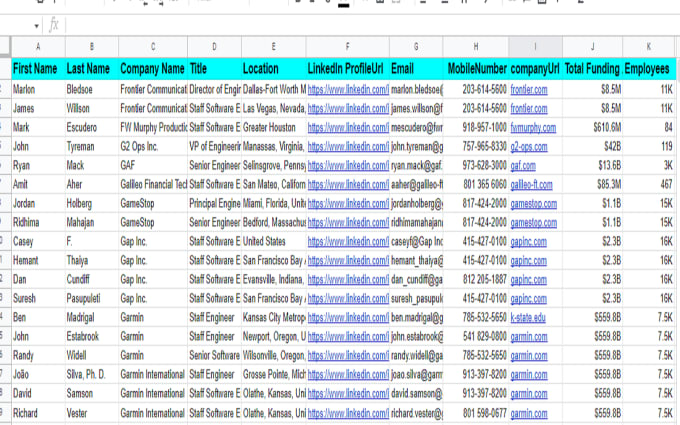Viewport: 680px width, 425px height.
Task: Open James Willson's LinkedIn link
Action: click(348, 109)
